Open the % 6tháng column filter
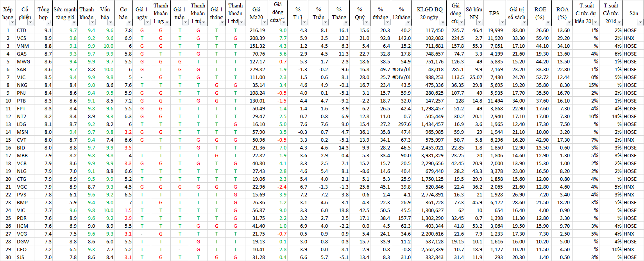 (x=387, y=23)
